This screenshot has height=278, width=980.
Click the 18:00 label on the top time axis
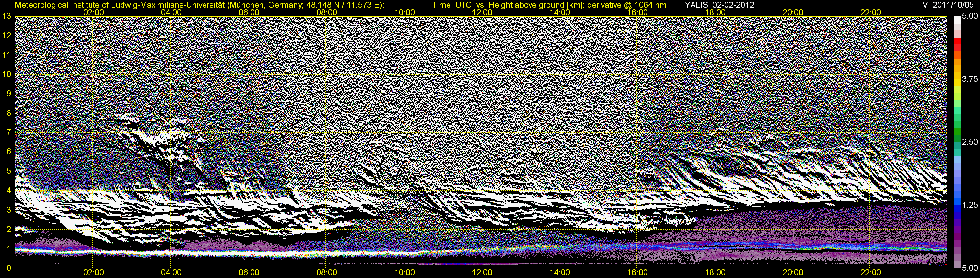pos(715,12)
